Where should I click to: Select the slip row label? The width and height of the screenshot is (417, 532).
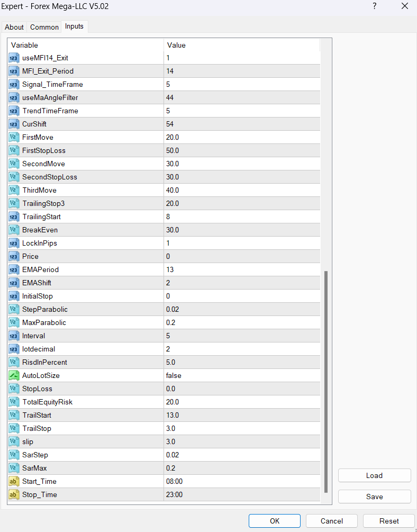(x=28, y=442)
